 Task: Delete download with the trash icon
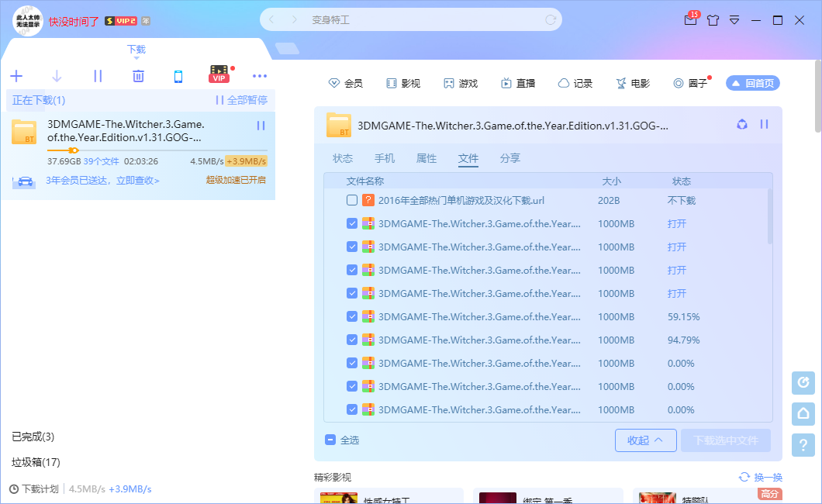138,76
